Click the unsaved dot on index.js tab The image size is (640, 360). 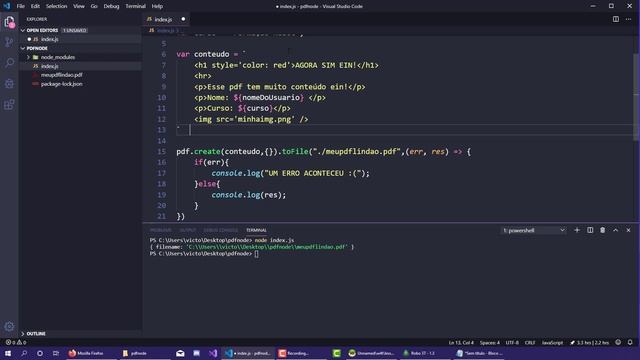pyautogui.click(x=183, y=19)
